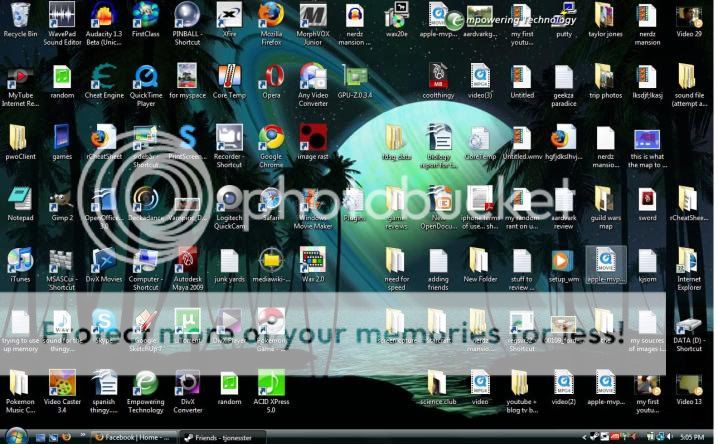
Task: Select the Google Chrome desktop icon
Action: [271, 138]
